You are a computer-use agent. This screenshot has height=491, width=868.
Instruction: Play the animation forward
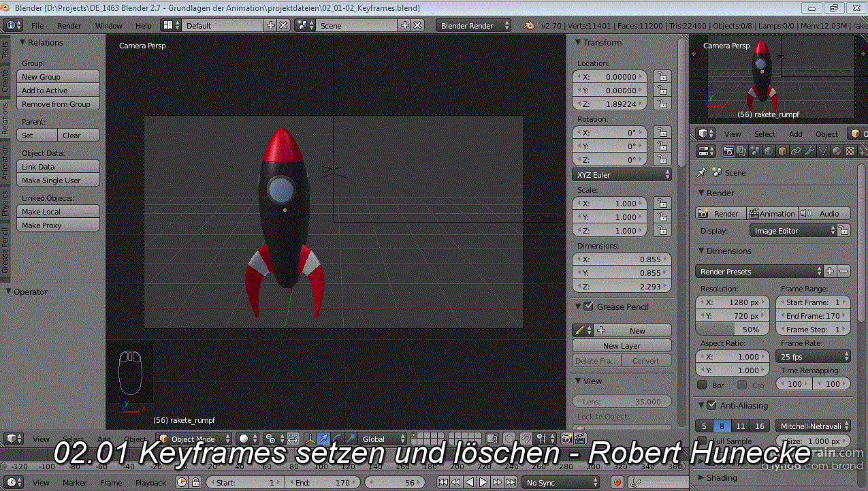coord(483,482)
